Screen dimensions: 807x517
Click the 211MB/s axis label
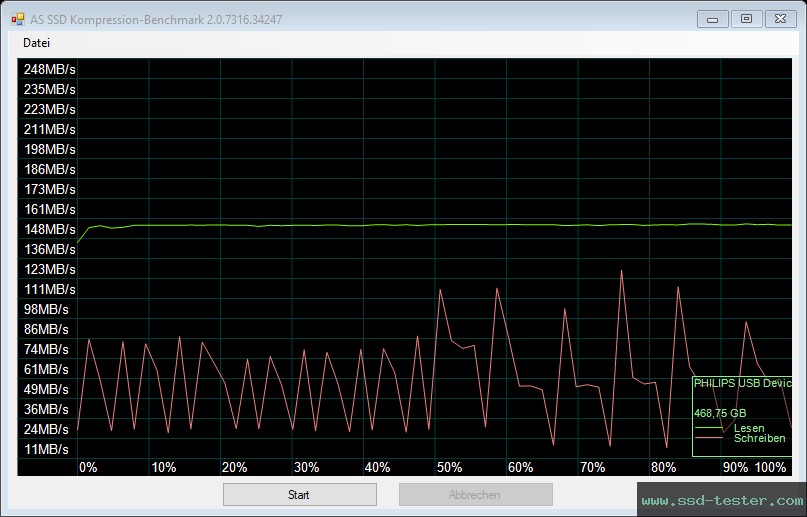click(x=49, y=129)
